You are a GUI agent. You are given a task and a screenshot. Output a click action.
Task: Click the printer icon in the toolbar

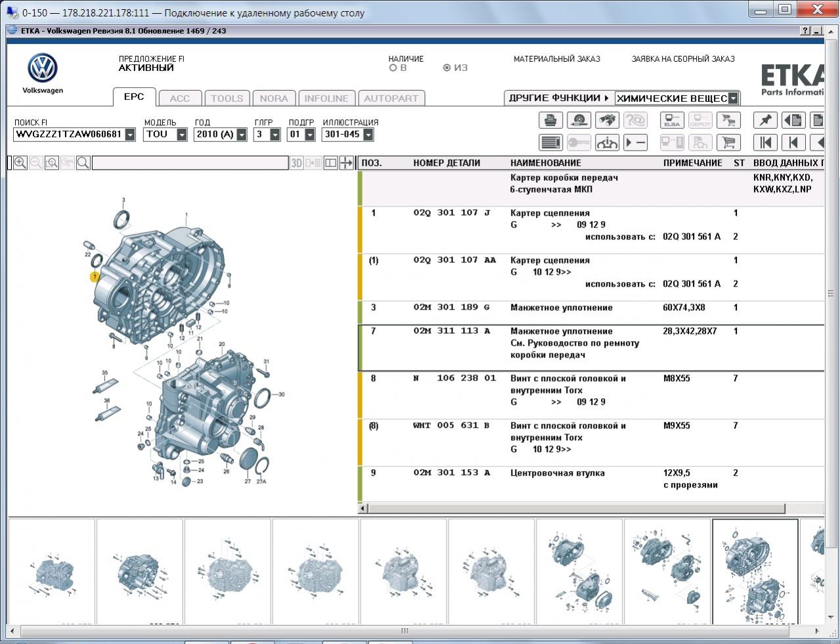tap(551, 120)
